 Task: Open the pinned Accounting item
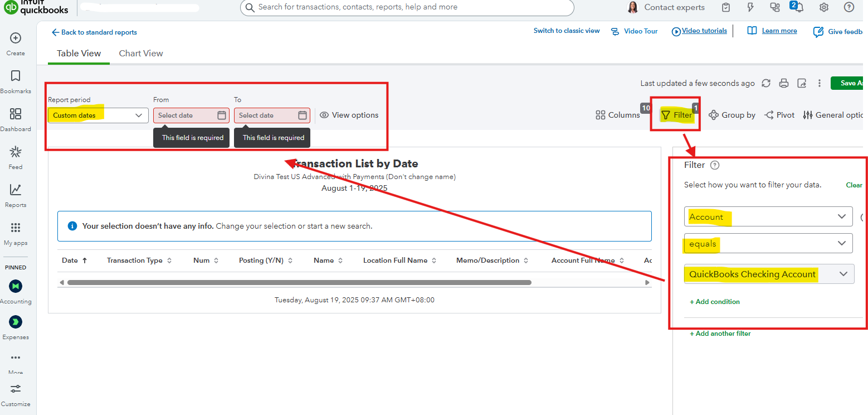(16, 292)
